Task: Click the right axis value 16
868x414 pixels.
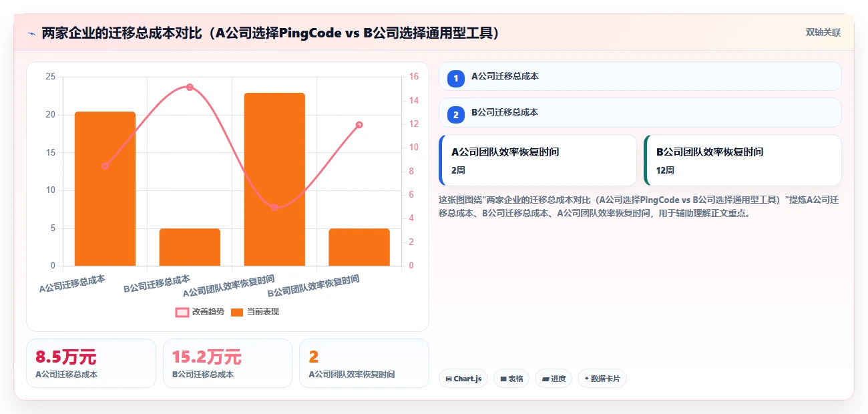Action: point(413,77)
